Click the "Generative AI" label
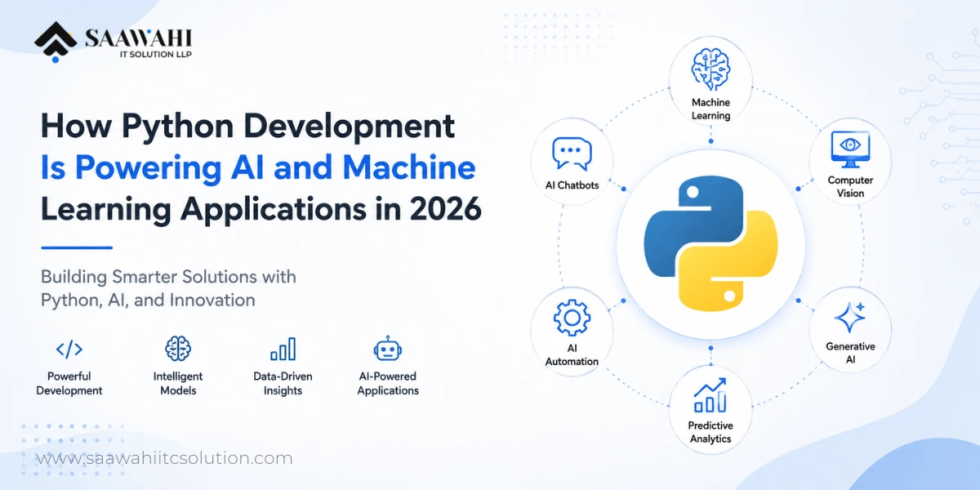980x490 pixels. 850,353
